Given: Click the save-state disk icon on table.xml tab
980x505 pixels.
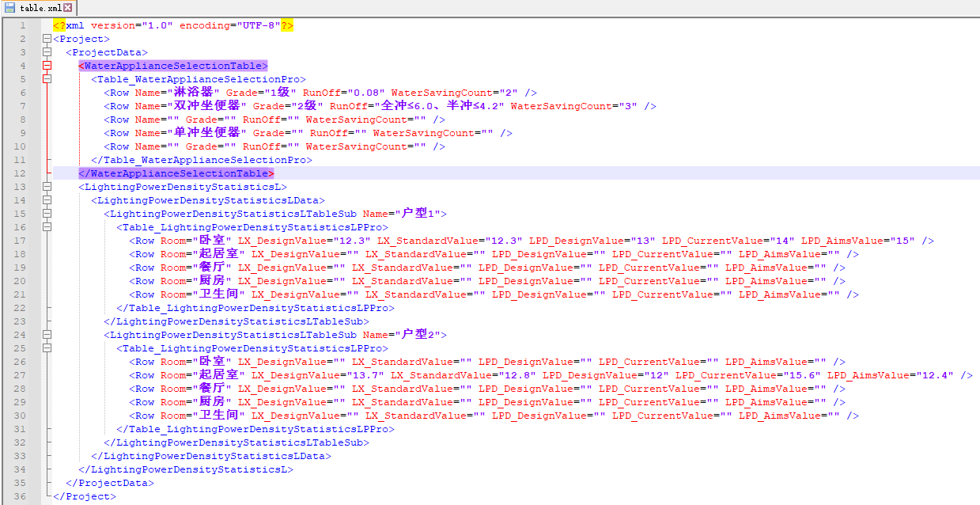Looking at the screenshot, I should [10, 7].
